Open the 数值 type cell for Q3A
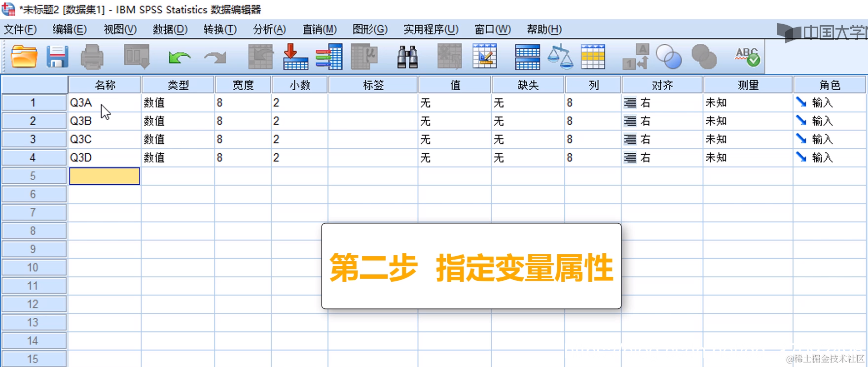The width and height of the screenshot is (868, 367). pyautogui.click(x=178, y=103)
